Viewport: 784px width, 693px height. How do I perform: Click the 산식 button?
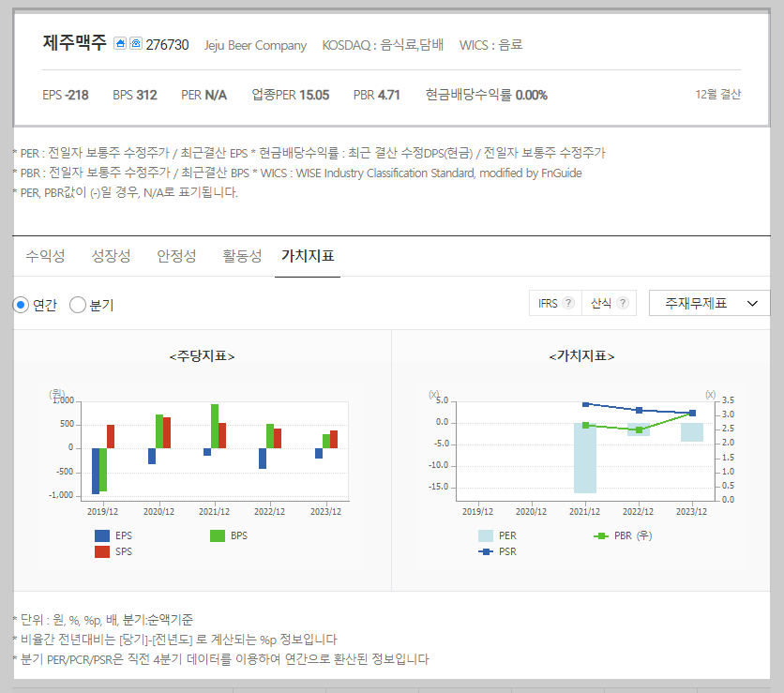[609, 303]
